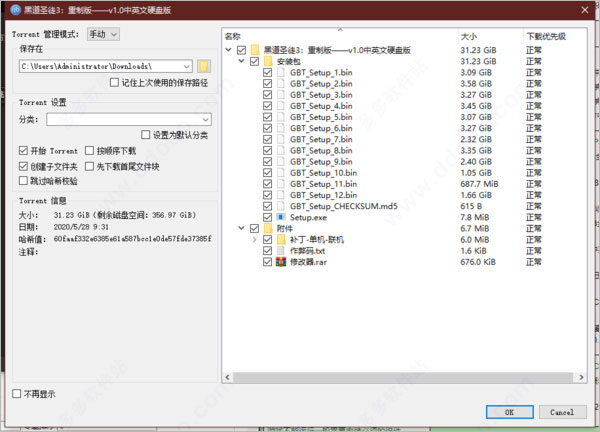
Task: Click the file list horizontal scrollbar track
Action: click(x=404, y=377)
